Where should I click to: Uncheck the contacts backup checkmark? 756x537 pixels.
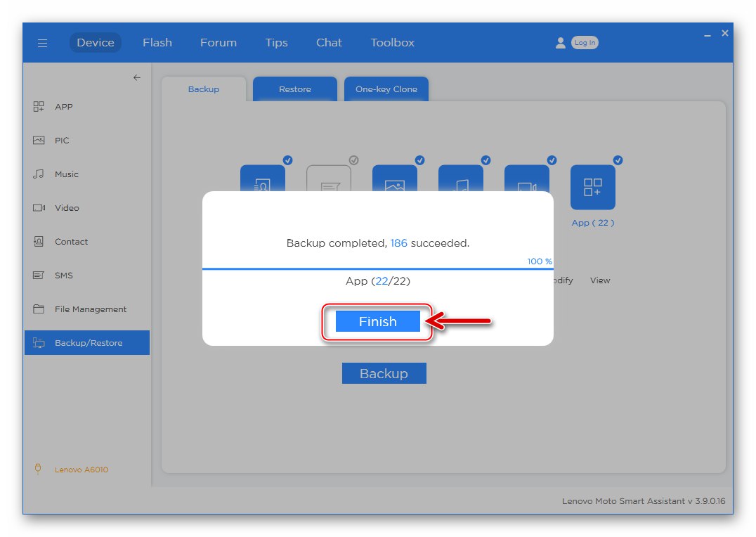288,160
